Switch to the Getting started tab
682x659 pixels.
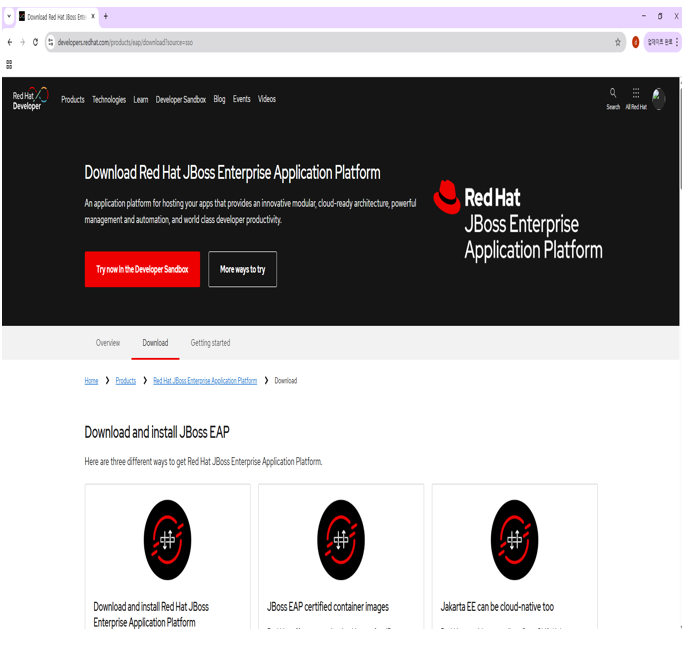coord(210,343)
